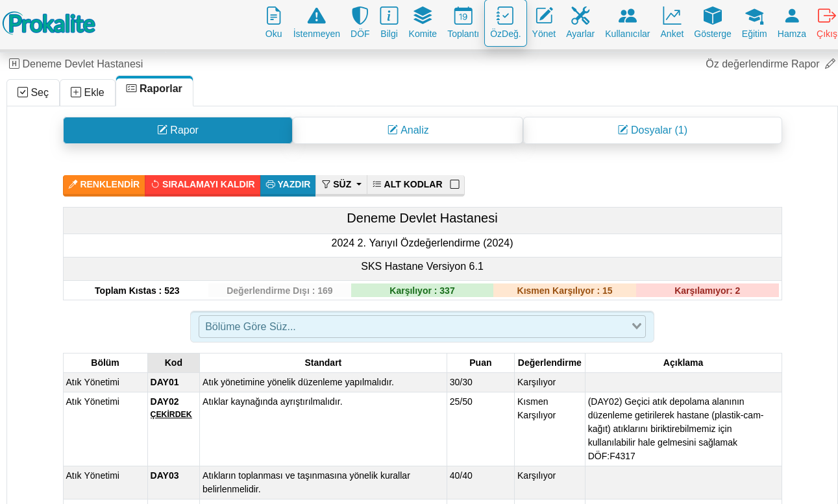Select the Raporlar tab

click(154, 90)
